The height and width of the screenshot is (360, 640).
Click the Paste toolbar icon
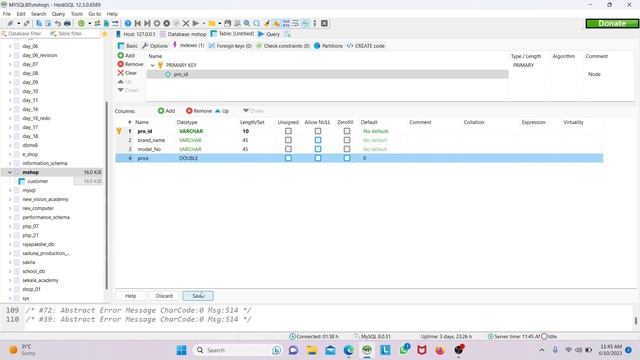(48, 23)
